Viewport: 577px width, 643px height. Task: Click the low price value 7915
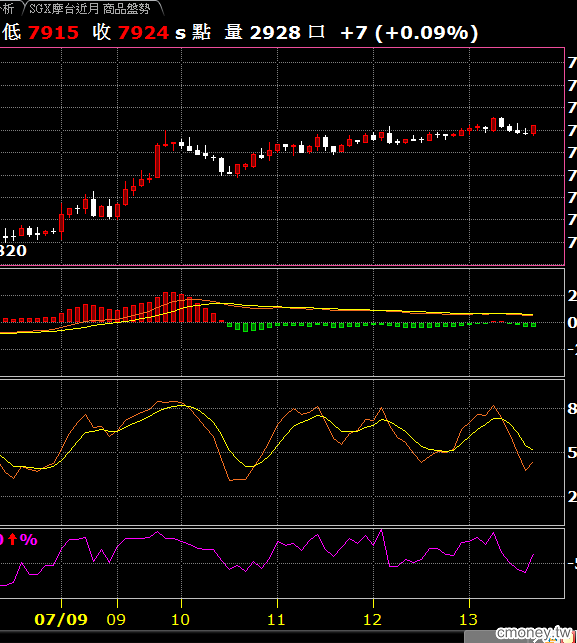[53, 33]
